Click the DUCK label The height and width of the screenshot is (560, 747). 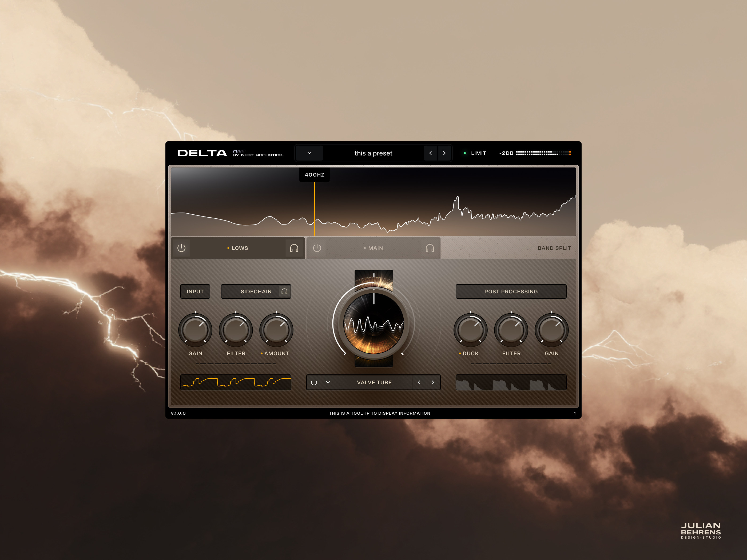click(x=470, y=353)
